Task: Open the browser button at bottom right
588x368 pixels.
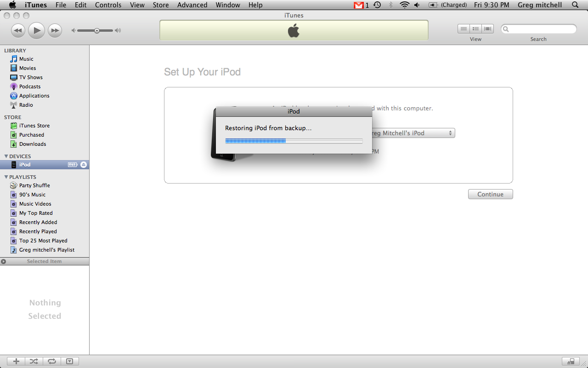Action: coord(571,362)
